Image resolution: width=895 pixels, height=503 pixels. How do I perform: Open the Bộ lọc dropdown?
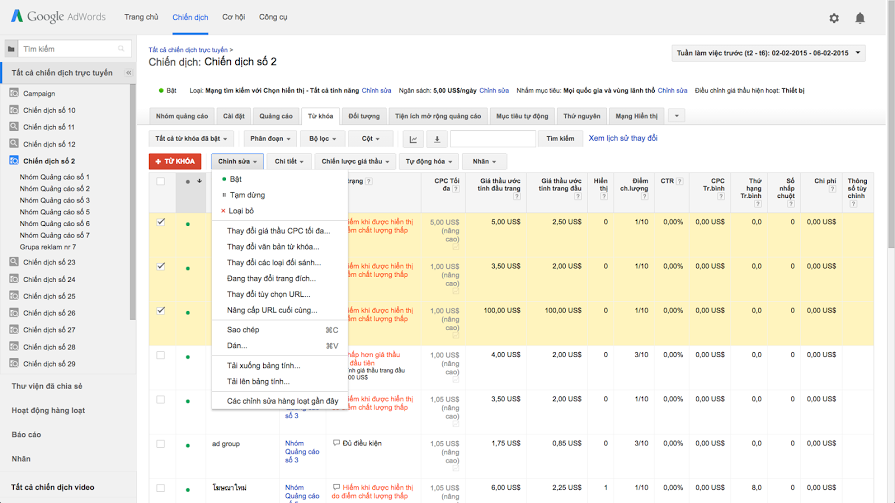[x=322, y=139]
